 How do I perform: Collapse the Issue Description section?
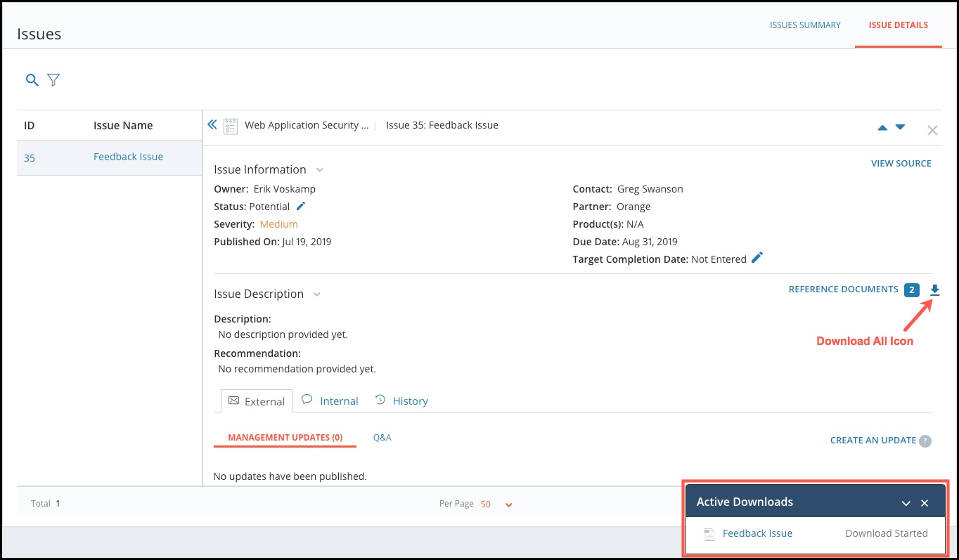click(317, 294)
